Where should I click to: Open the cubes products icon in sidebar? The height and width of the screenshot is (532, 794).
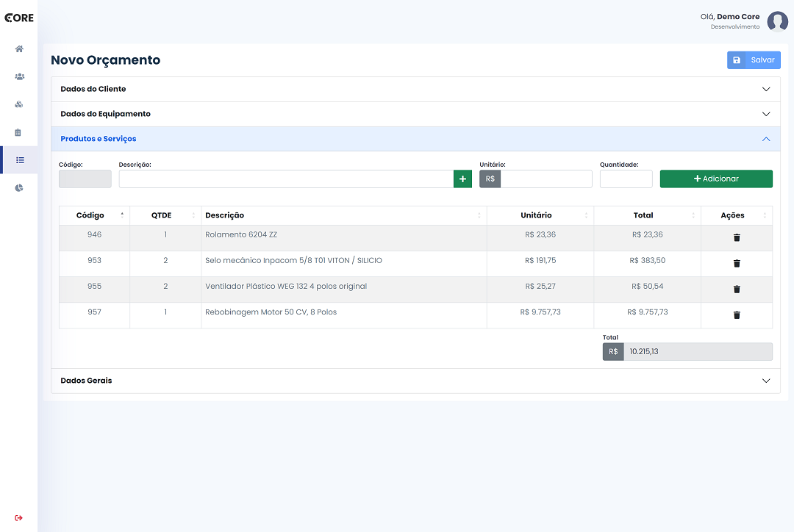pyautogui.click(x=18, y=104)
